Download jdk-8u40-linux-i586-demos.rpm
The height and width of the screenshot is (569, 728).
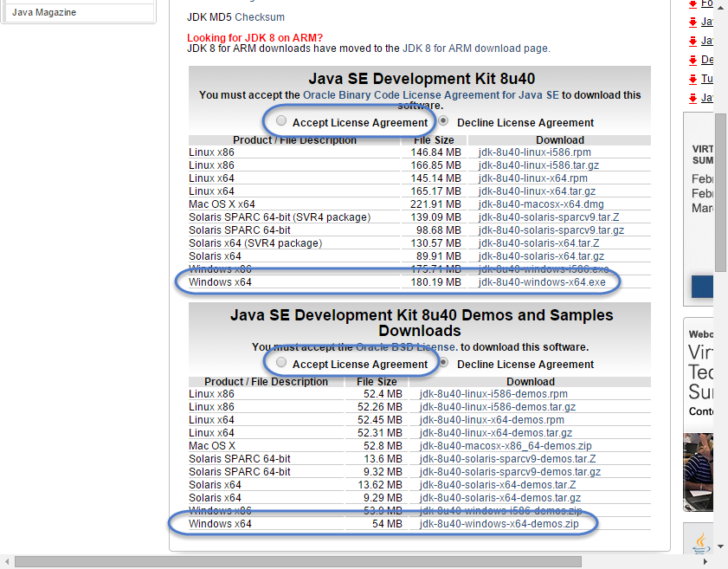point(493,394)
